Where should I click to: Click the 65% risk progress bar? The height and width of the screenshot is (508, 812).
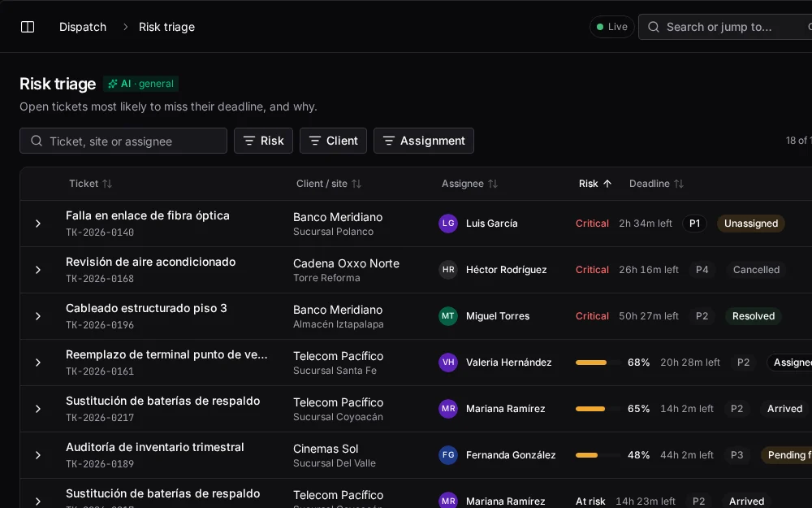click(x=598, y=409)
